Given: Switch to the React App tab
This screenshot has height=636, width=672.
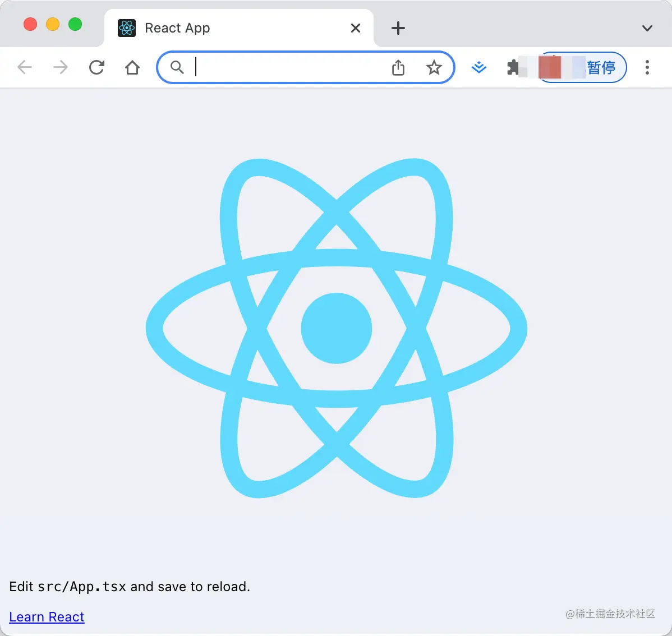Looking at the screenshot, I should click(x=239, y=28).
